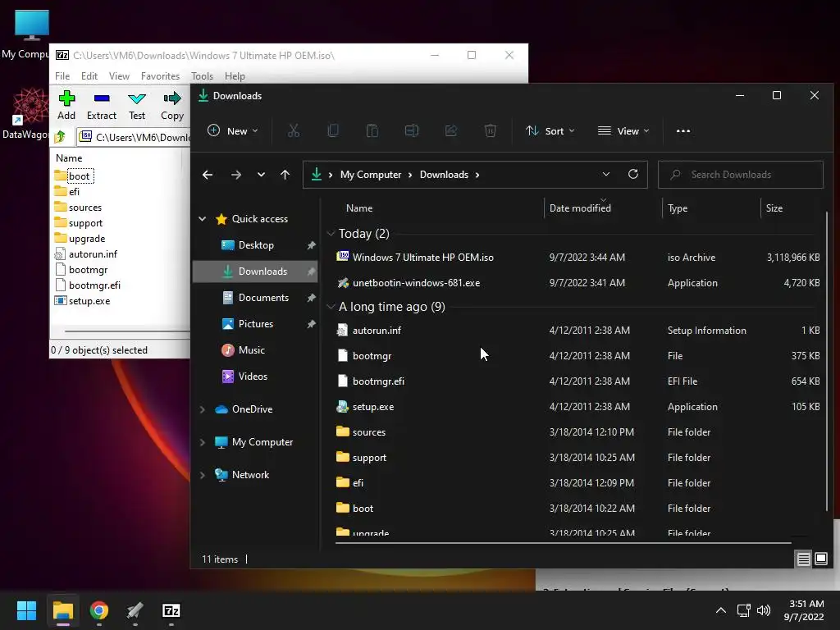Viewport: 840px width, 630px height.
Task: Click Cut scissors icon in Explorer toolbar
Action: point(294,130)
